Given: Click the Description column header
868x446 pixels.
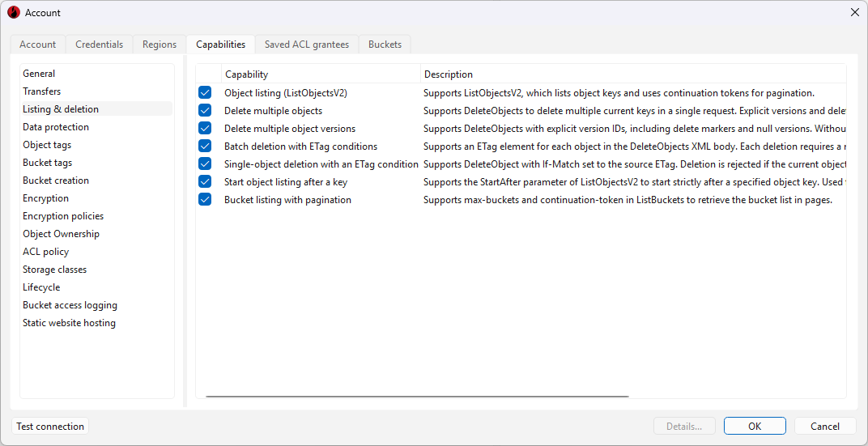Looking at the screenshot, I should tap(633, 74).
